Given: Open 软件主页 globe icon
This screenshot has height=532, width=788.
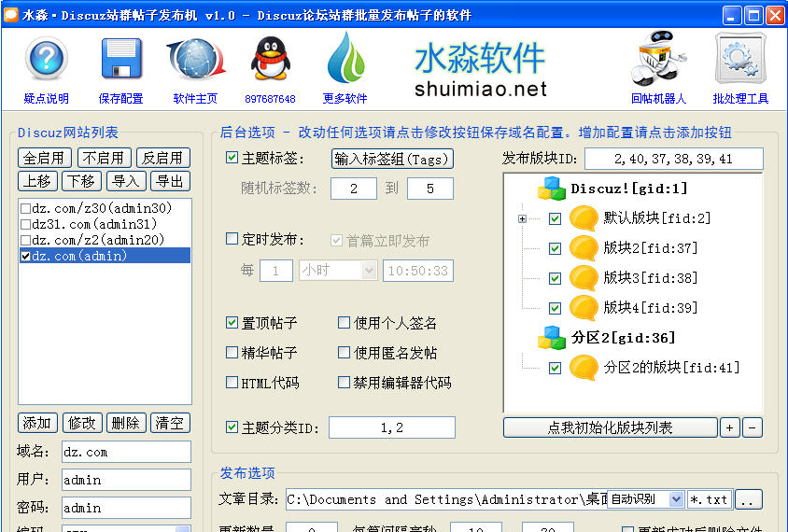Looking at the screenshot, I should tap(195, 60).
